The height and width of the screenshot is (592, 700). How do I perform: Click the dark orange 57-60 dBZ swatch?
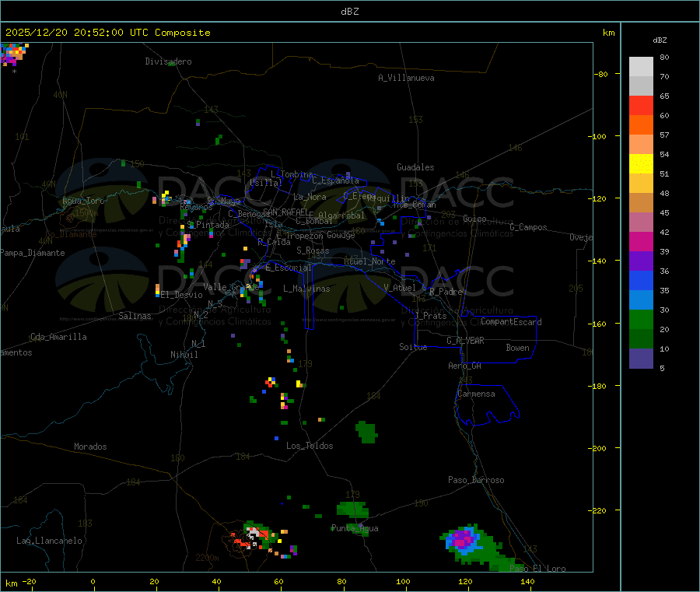641,125
